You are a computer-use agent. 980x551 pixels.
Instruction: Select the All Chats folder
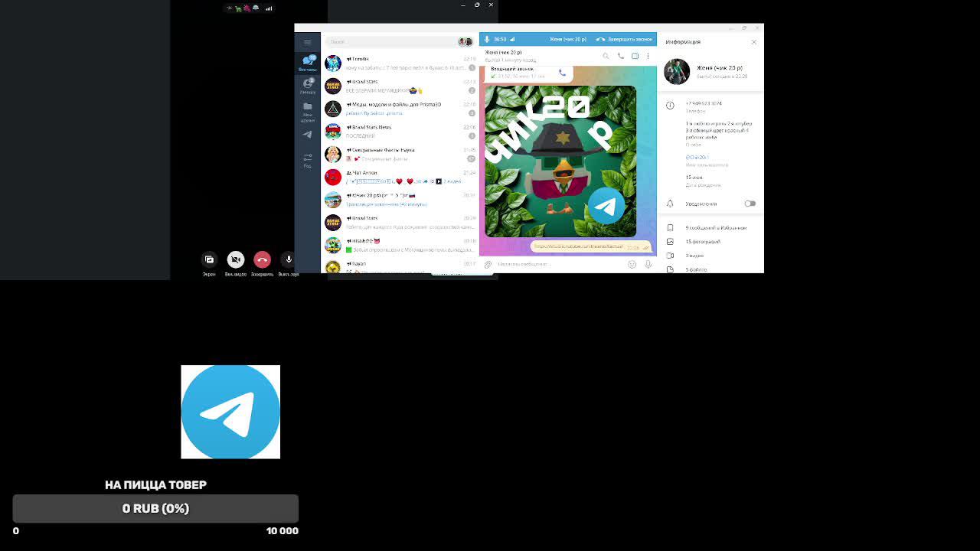pyautogui.click(x=308, y=63)
